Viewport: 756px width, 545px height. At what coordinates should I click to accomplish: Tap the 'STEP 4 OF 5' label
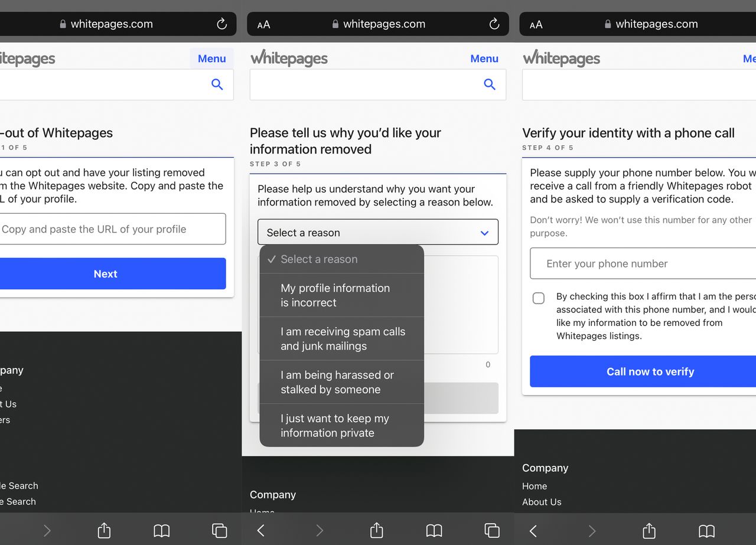coord(548,148)
